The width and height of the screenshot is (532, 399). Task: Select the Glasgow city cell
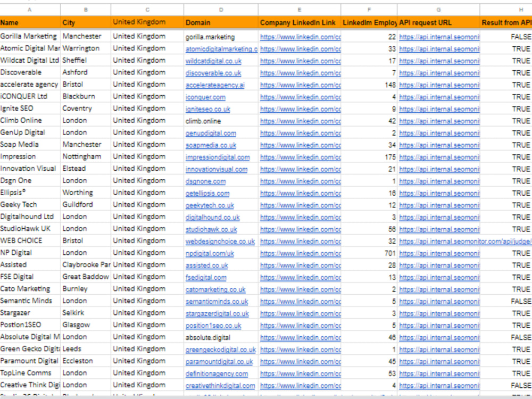[86, 325]
